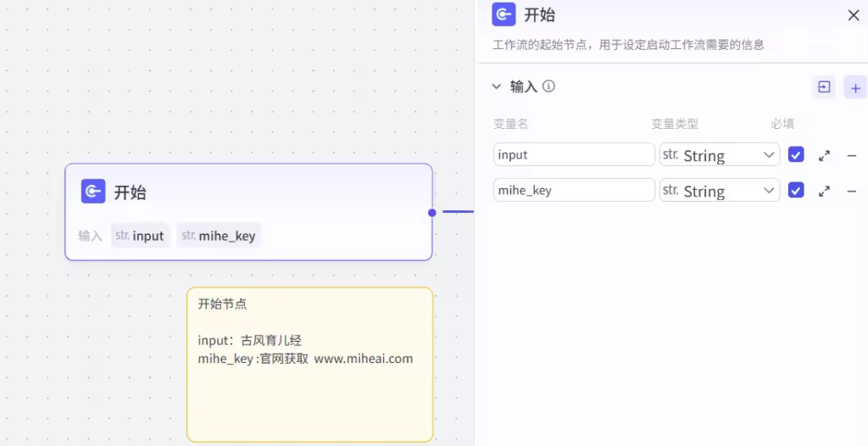Remove the input variable with minus icon
Image resolution: width=868 pixels, height=446 pixels.
pos(852,155)
